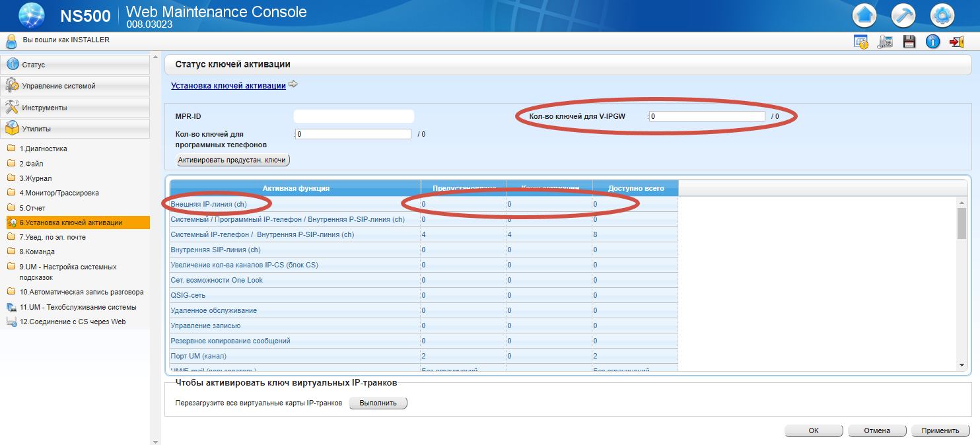Click icon beside 11.UM - Техобслуживание системы
Screen dimensions: 980x445
pyautogui.click(x=11, y=307)
